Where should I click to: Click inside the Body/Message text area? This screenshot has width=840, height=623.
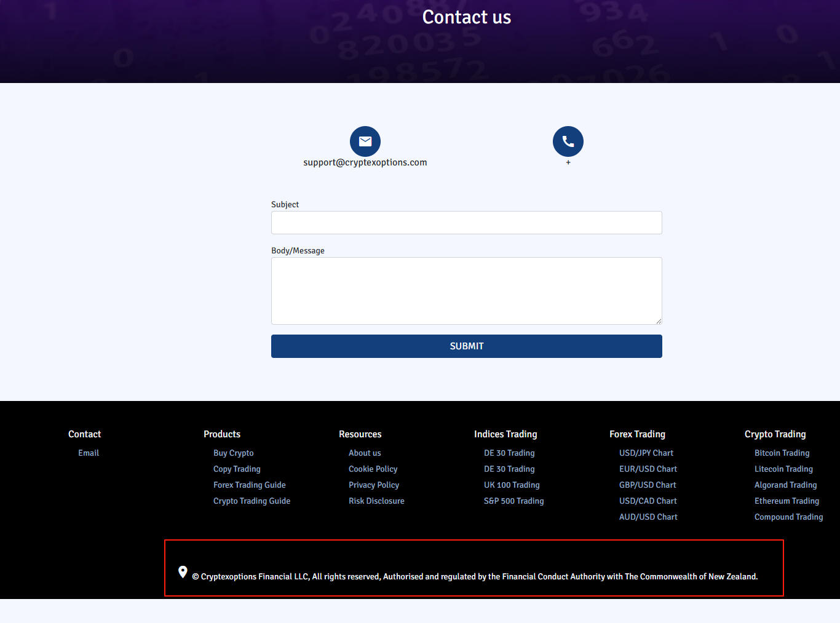coord(466,290)
